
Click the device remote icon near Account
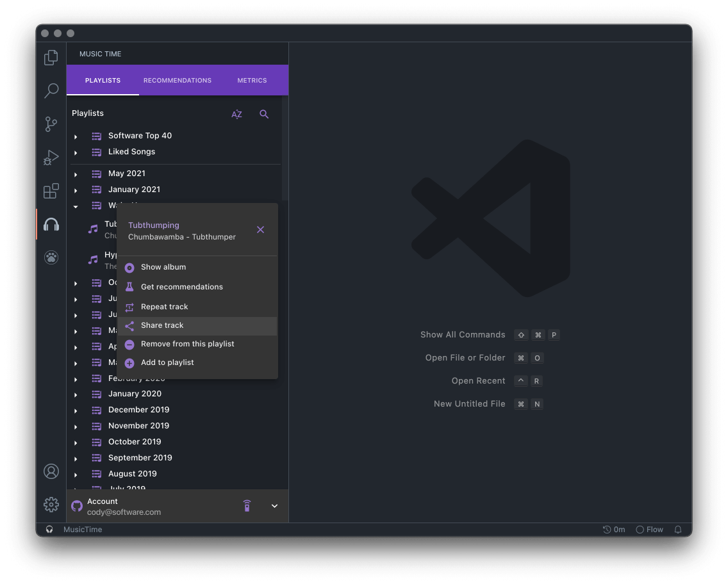click(247, 506)
